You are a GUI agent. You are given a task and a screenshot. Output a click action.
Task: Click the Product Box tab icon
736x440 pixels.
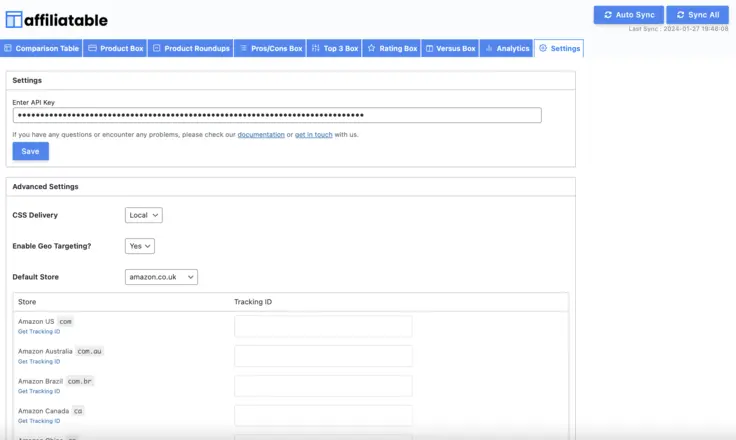click(x=92, y=48)
